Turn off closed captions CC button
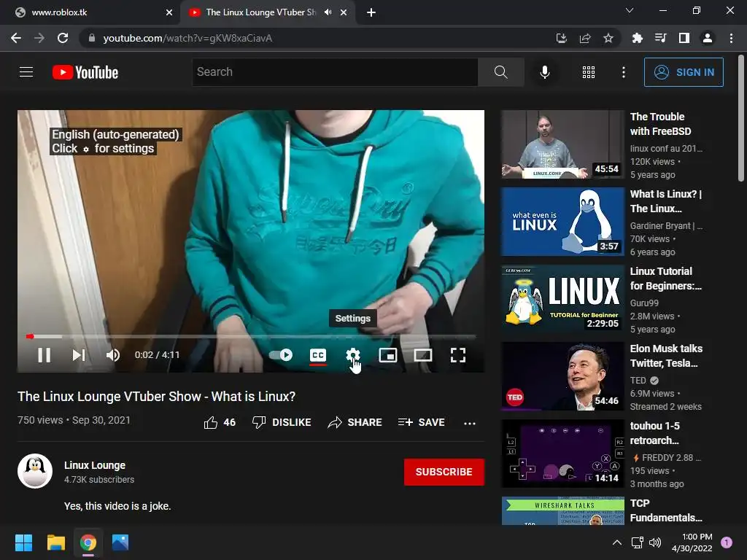Image resolution: width=747 pixels, height=560 pixels. [x=318, y=355]
